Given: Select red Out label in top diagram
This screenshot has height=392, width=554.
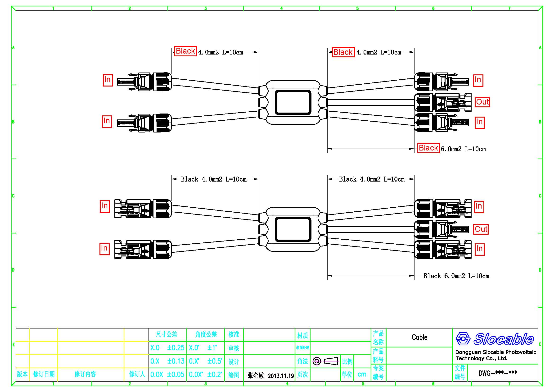Looking at the screenshot, I should point(482,102).
